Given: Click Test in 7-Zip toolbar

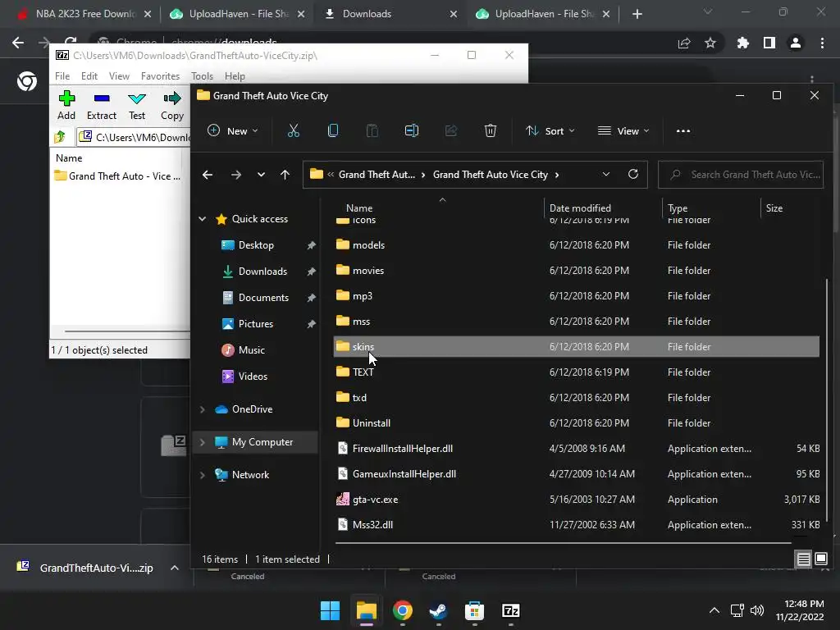Looking at the screenshot, I should click(x=137, y=105).
